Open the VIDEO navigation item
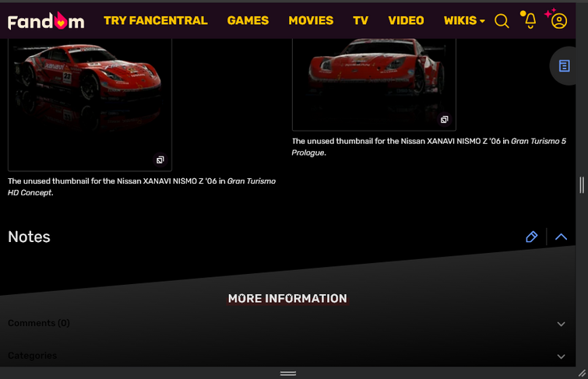 (x=406, y=20)
